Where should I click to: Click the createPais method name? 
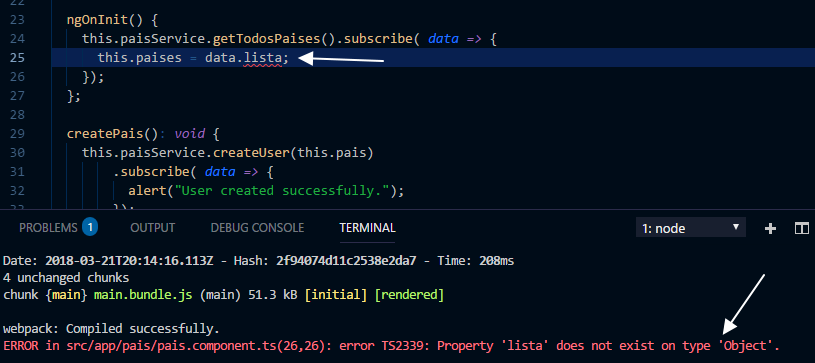[104, 134]
